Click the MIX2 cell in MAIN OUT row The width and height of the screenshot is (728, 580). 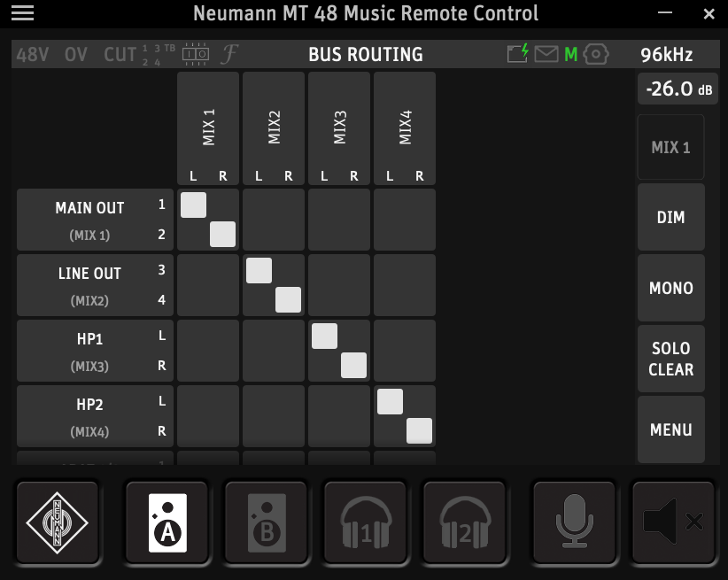point(274,220)
